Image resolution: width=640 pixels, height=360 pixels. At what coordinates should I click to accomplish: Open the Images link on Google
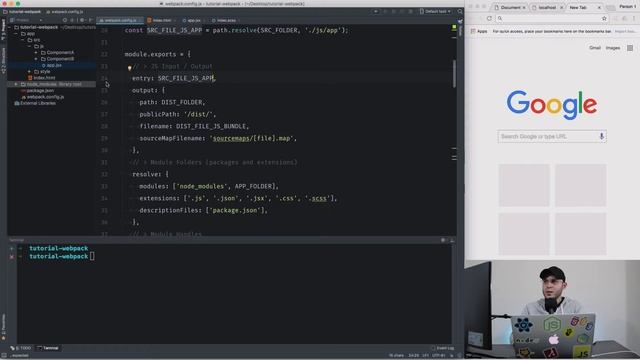(x=613, y=48)
